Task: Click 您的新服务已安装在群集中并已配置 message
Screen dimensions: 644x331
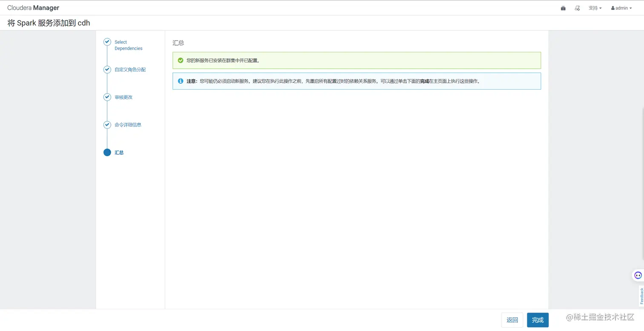Action: [x=223, y=61]
